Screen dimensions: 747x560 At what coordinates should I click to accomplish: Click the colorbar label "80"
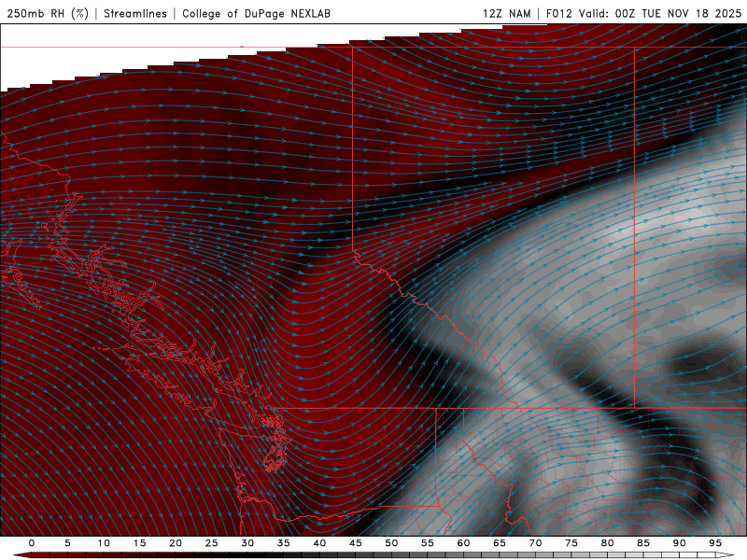click(607, 543)
